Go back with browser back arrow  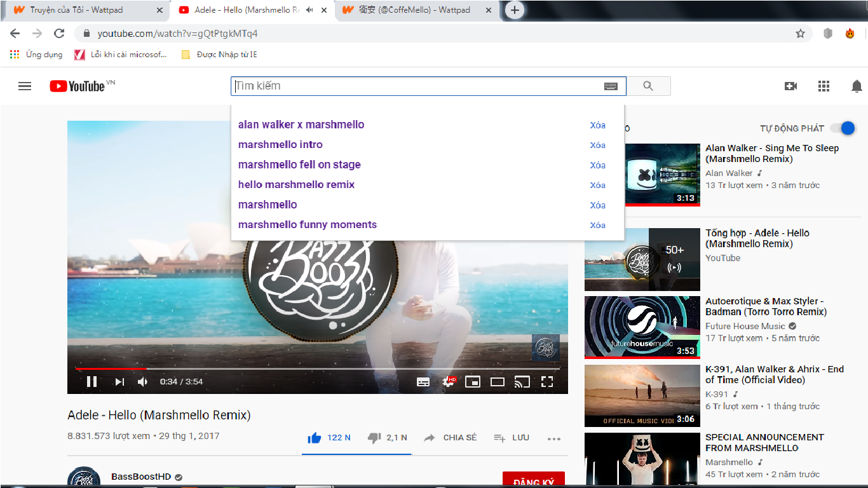pyautogui.click(x=15, y=34)
